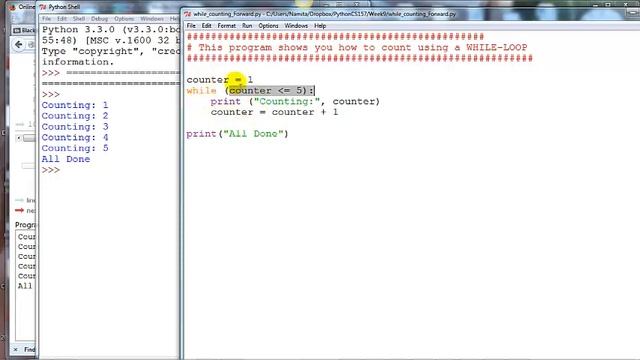Screen dimensions: 640x360
Task: Open Debug menu in Python Shell window
Action: [x=99, y=19]
